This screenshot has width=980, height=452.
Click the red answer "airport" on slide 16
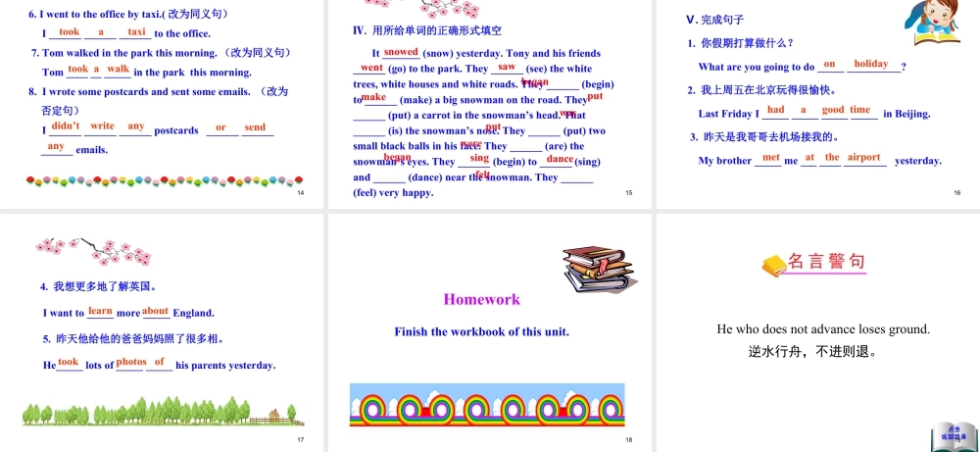(863, 157)
